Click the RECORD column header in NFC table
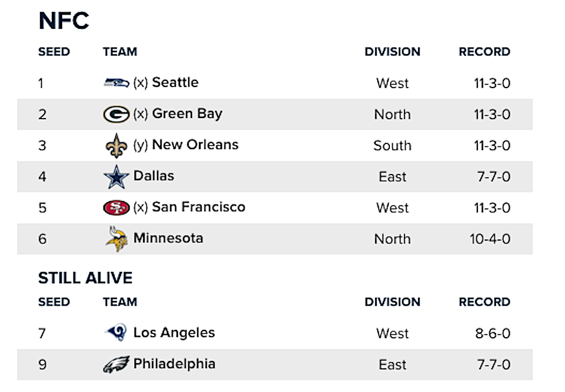The height and width of the screenshot is (392, 565). (484, 52)
